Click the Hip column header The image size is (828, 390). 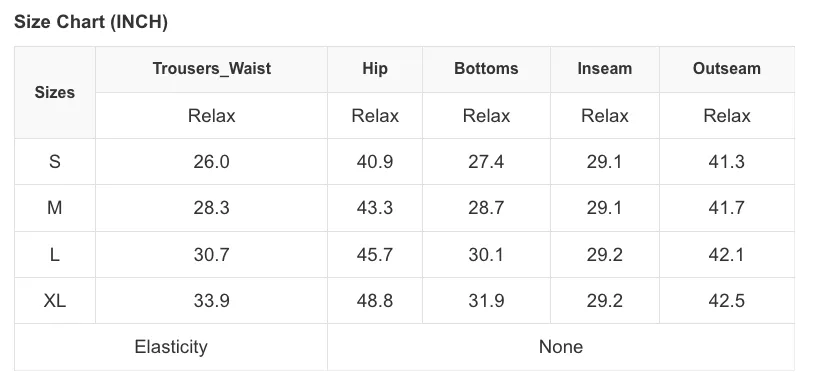375,69
